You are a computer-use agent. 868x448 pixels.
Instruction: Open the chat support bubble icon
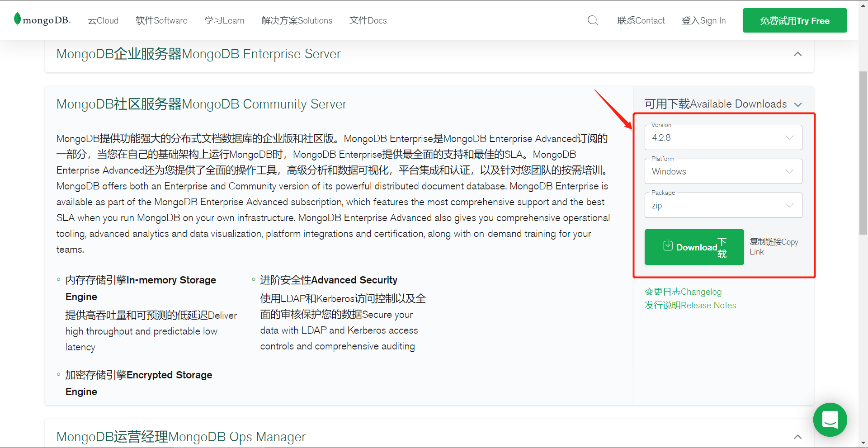point(830,420)
